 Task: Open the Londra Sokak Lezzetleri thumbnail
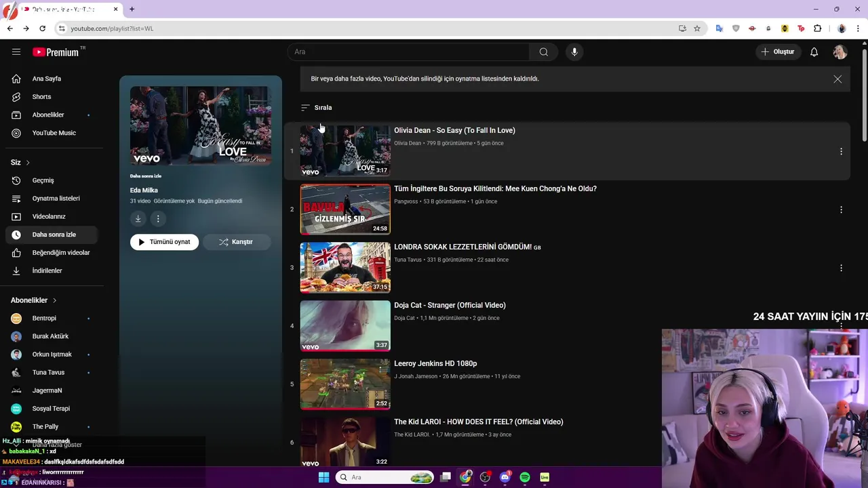[x=345, y=267]
